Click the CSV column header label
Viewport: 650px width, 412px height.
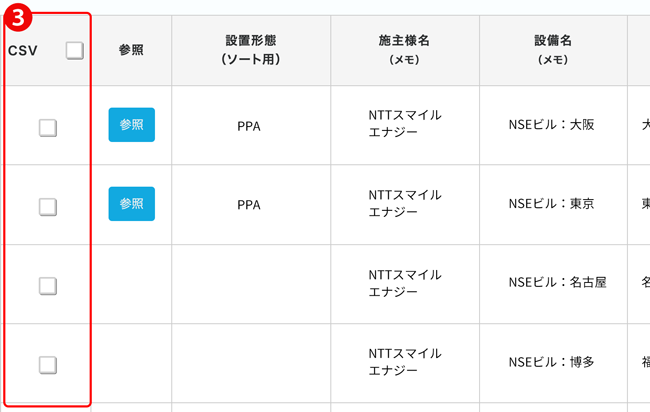pyautogui.click(x=23, y=51)
